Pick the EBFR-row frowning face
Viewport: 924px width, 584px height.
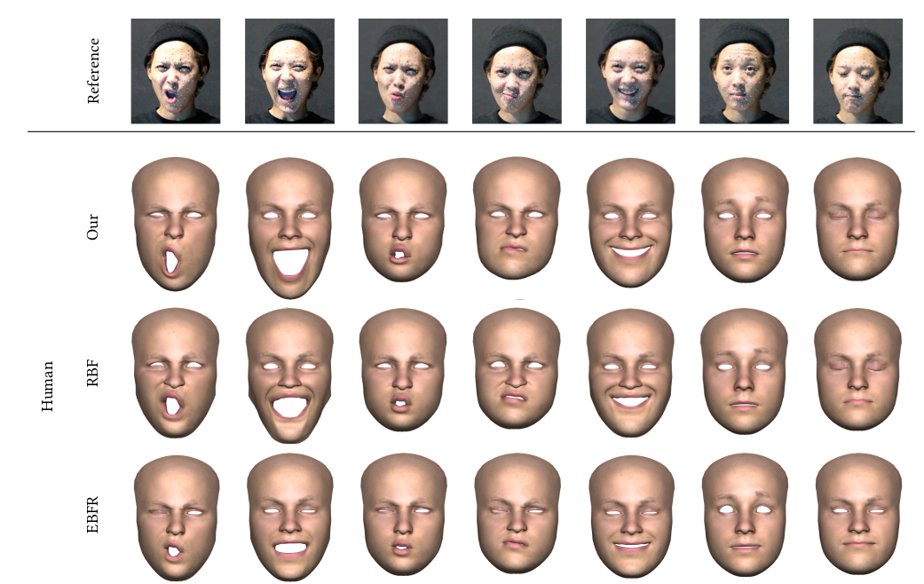pyautogui.click(x=517, y=514)
